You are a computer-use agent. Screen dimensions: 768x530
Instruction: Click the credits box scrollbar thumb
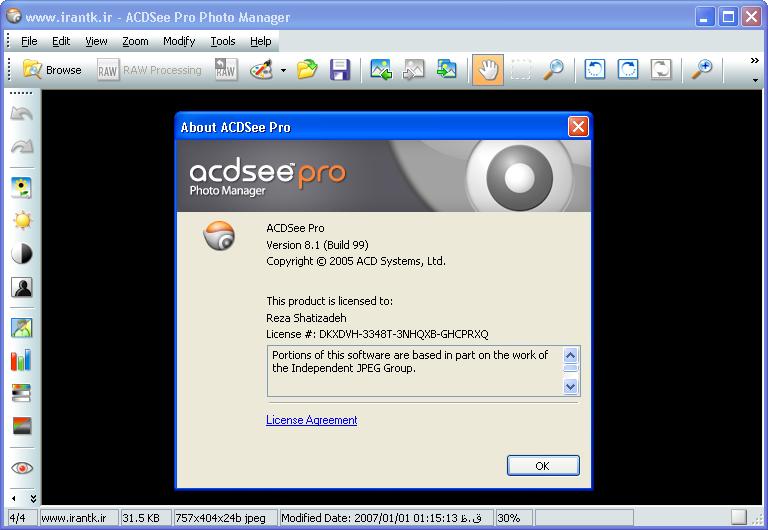tap(571, 368)
